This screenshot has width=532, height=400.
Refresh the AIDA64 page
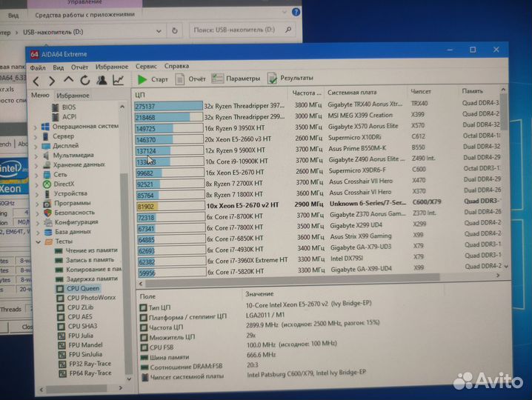(x=84, y=81)
